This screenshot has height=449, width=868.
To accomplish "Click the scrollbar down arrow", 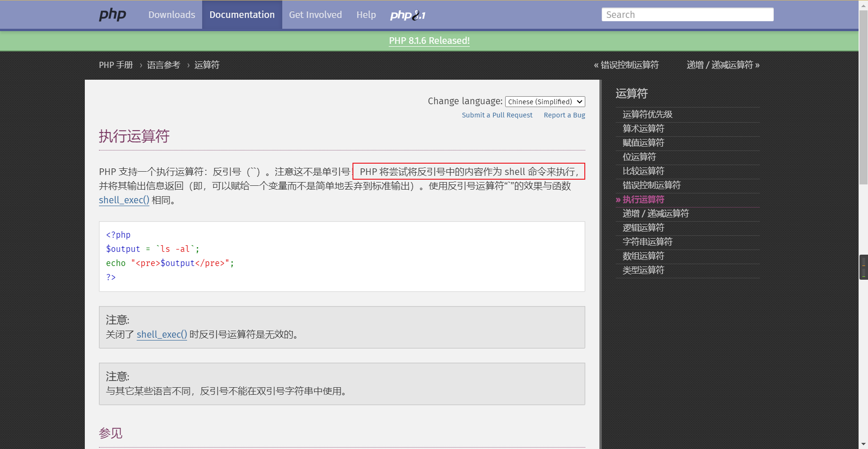I will click(863, 444).
